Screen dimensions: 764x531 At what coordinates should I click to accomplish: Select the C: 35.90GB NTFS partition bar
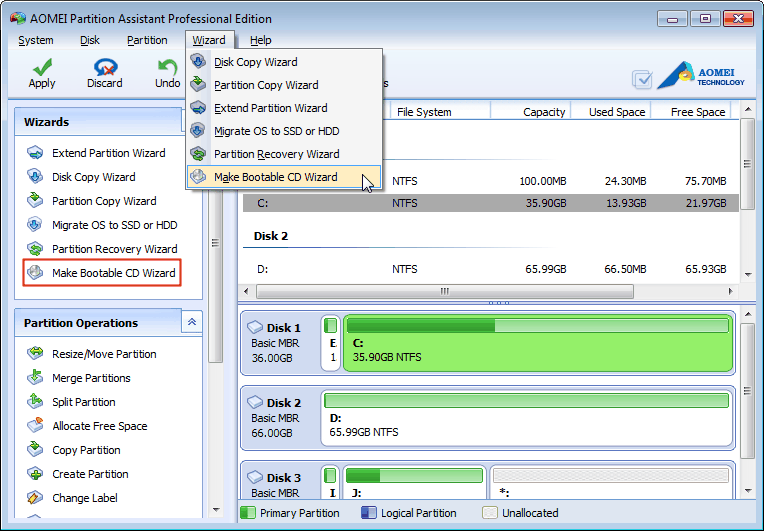click(538, 343)
